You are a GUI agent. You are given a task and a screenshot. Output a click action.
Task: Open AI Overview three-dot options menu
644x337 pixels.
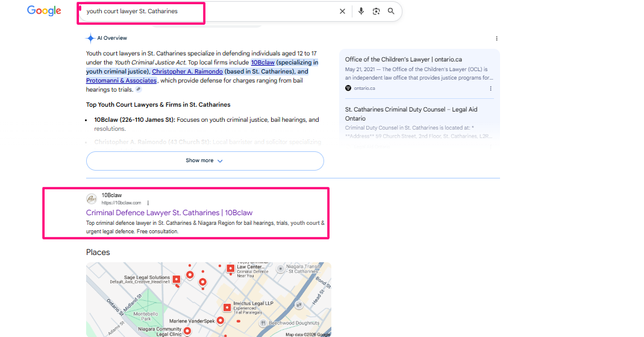click(496, 38)
